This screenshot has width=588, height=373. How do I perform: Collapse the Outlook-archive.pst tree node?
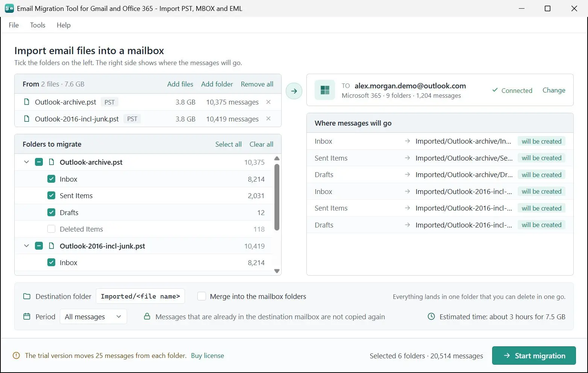(x=26, y=162)
